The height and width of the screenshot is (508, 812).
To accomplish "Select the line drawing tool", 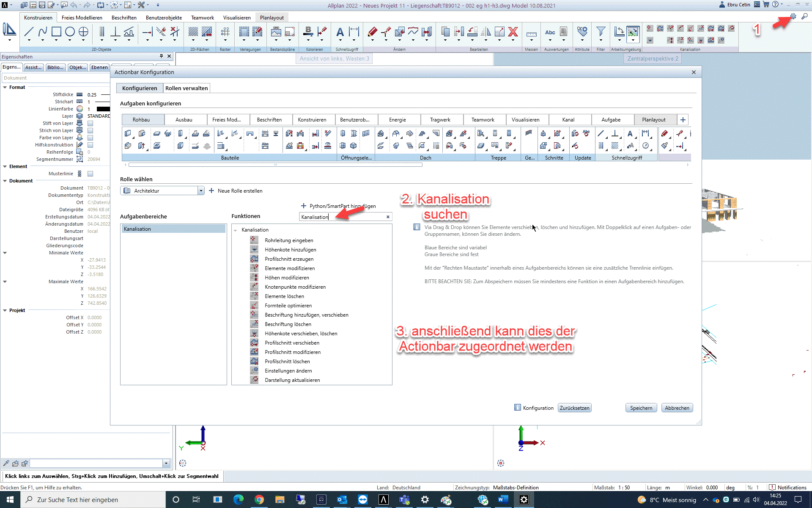I will [x=29, y=32].
